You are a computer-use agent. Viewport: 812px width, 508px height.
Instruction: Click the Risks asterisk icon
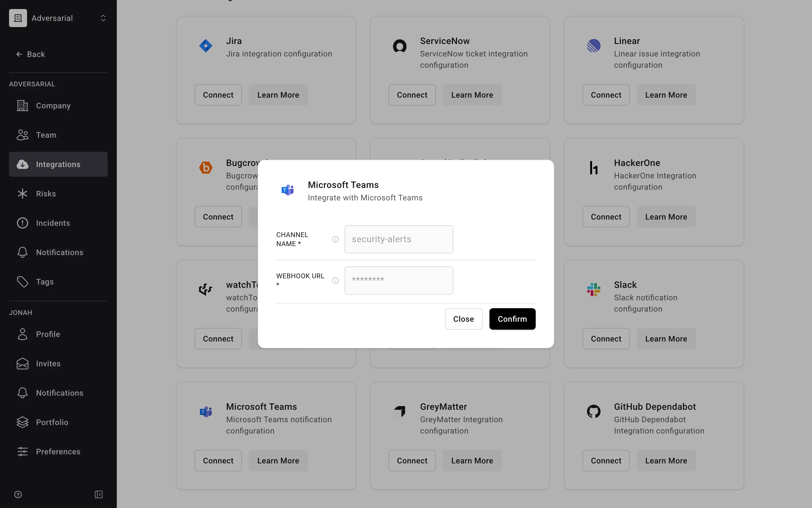[x=23, y=194]
